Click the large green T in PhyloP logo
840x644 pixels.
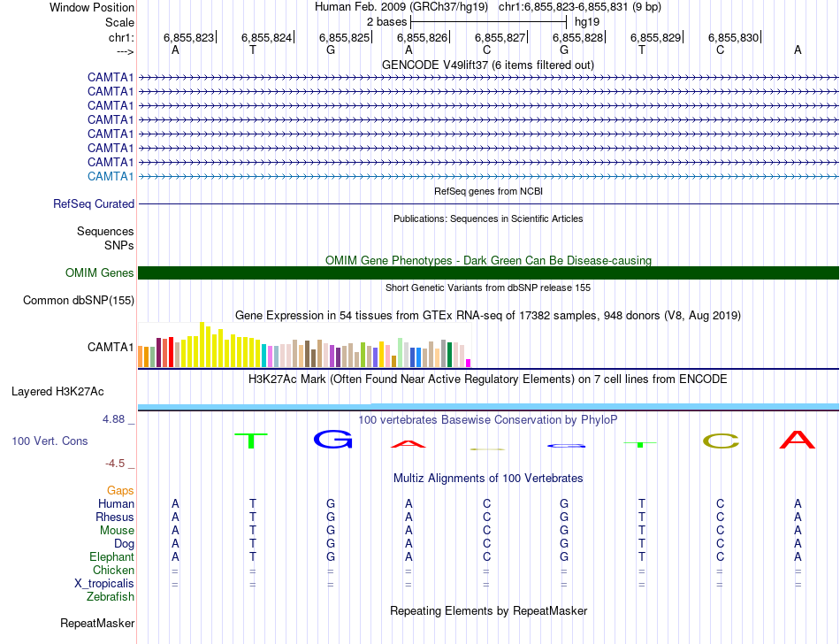pyautogui.click(x=252, y=440)
